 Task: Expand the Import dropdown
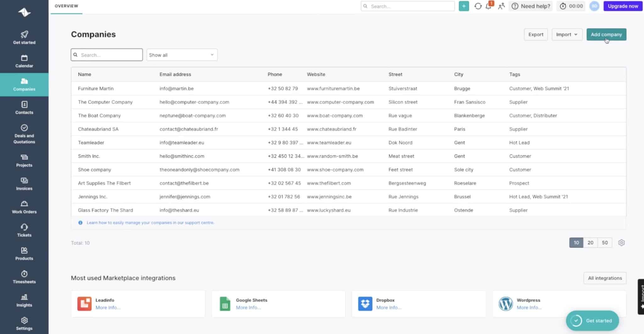(567, 34)
